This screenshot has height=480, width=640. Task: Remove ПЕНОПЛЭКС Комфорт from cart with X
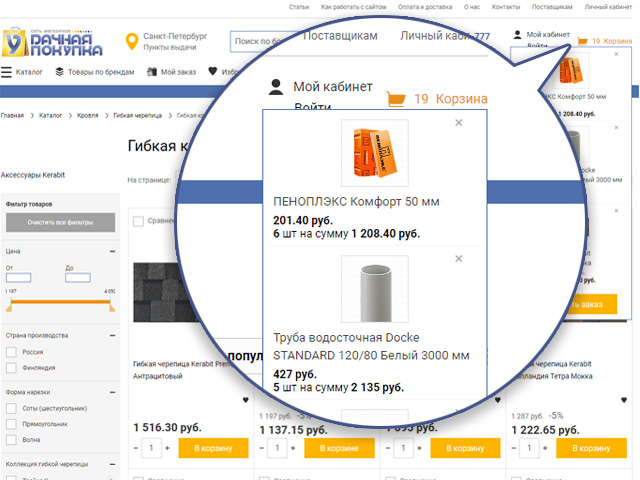(x=459, y=123)
